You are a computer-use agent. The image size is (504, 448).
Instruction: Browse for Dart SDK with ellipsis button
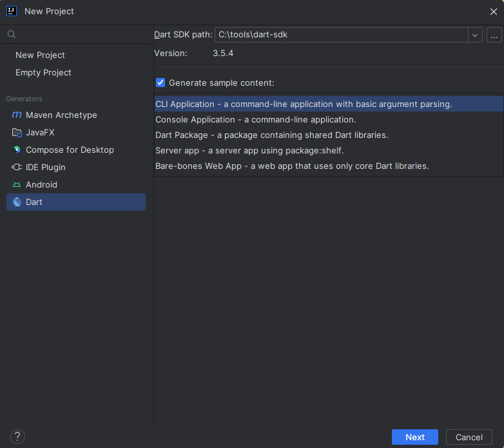click(494, 35)
